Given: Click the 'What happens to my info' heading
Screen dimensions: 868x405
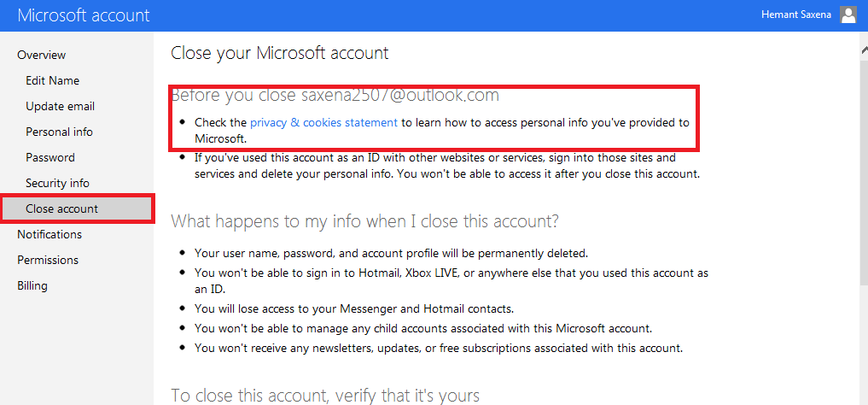Looking at the screenshot, I should 364,221.
